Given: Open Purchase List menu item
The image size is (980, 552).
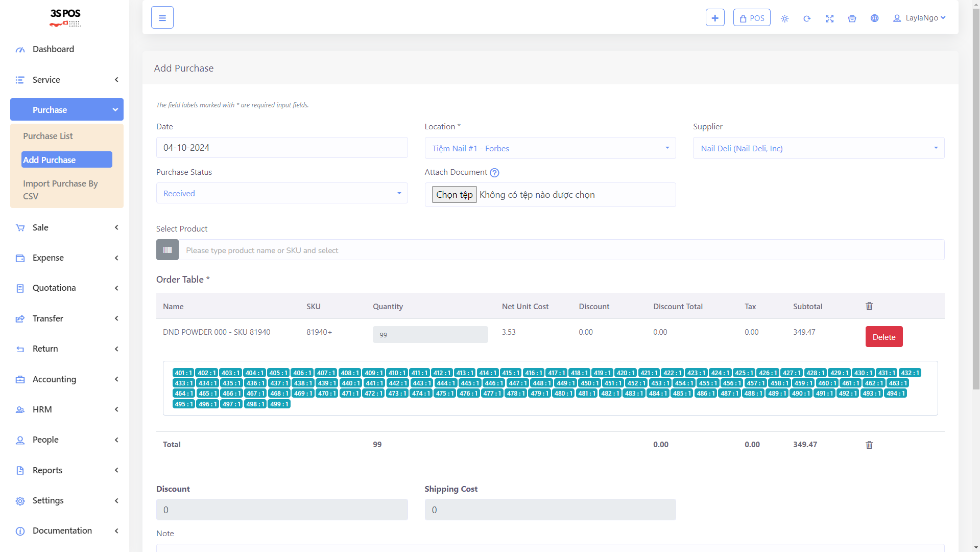Looking at the screenshot, I should 48,136.
